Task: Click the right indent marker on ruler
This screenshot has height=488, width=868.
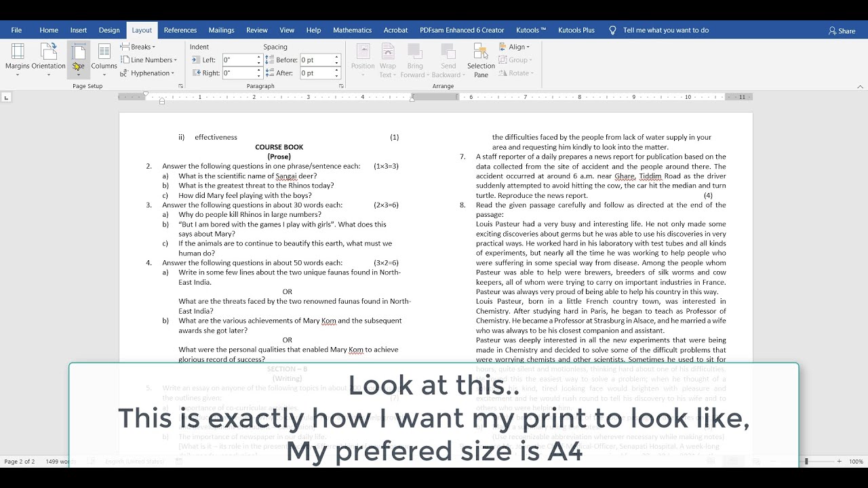Action: click(412, 100)
